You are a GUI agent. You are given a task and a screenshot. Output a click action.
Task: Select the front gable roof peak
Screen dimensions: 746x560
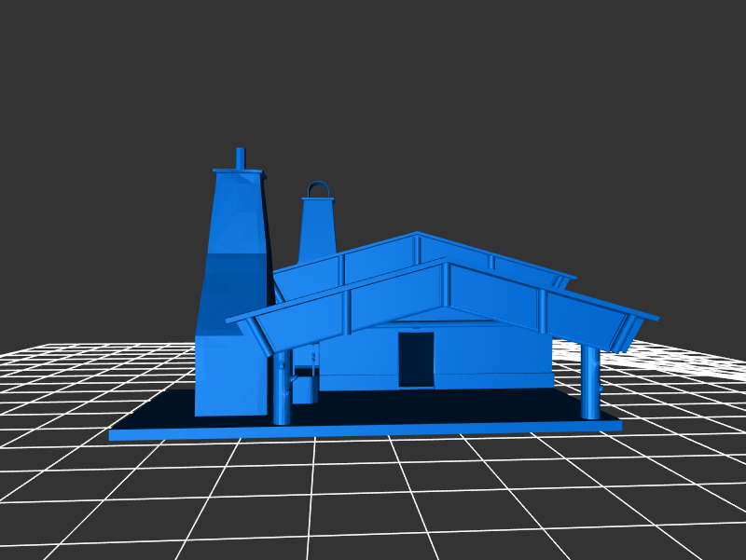pos(447,264)
